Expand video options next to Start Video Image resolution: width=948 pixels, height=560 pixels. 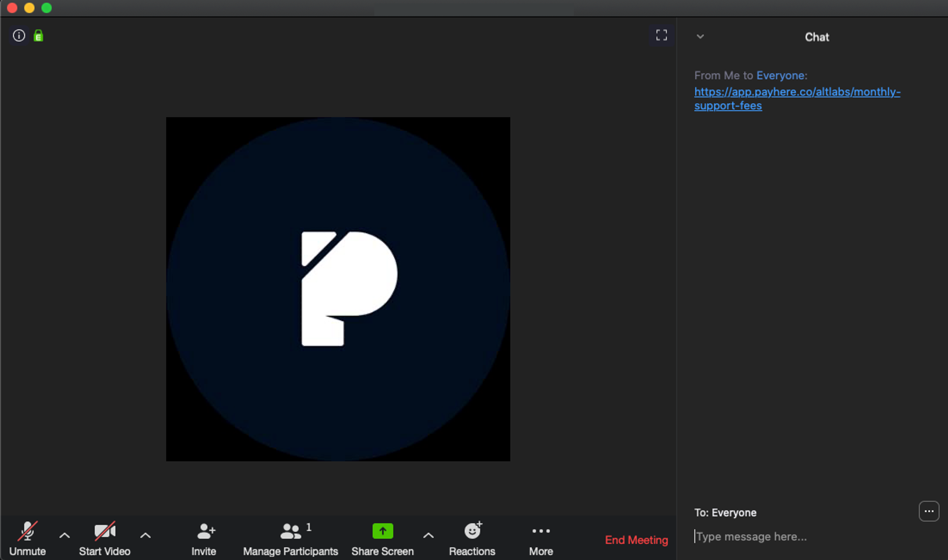145,535
